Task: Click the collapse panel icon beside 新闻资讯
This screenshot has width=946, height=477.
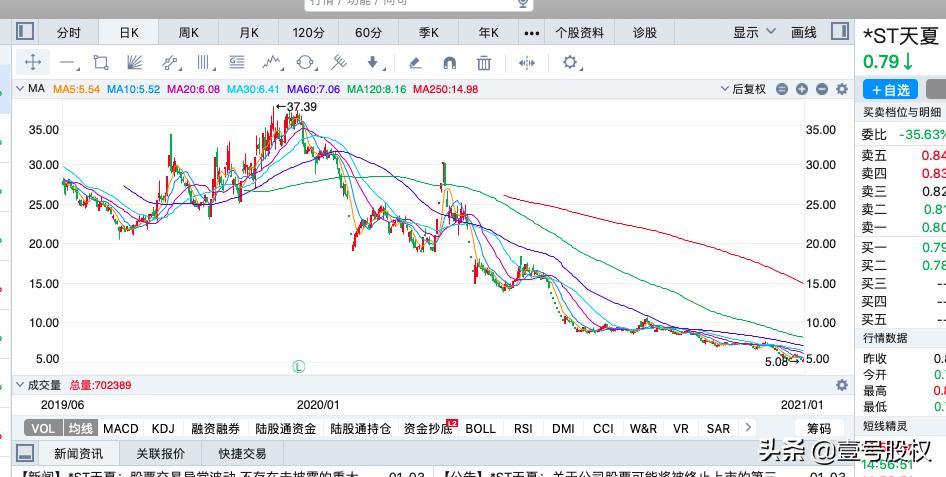Action: 25,453
